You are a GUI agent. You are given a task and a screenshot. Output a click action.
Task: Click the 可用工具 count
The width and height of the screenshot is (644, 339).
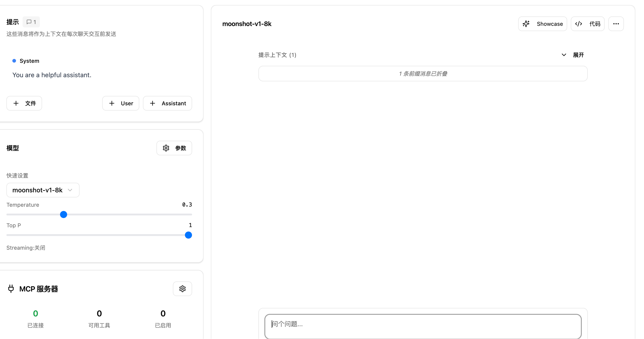pos(99,314)
